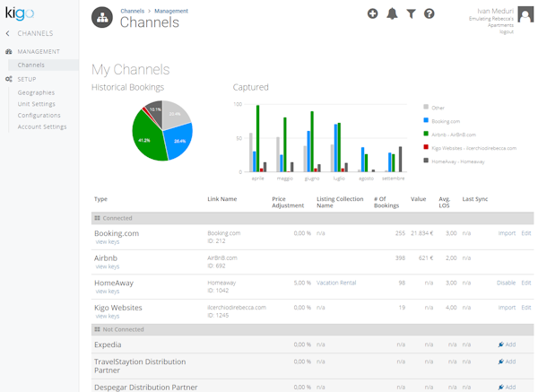Collapse sidebar using Channels back chevron
Screen dimensions: 538x392
click(8, 33)
